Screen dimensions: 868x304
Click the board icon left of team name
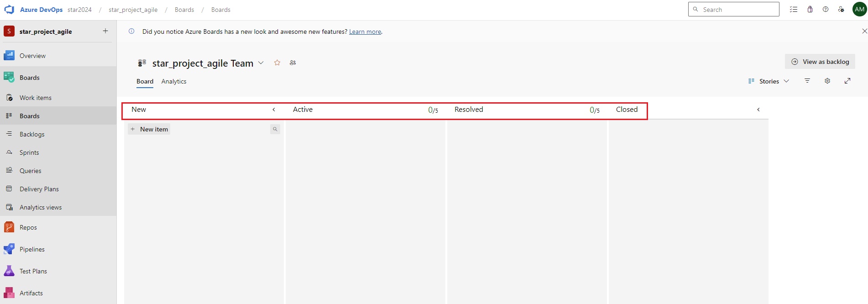[x=142, y=63]
